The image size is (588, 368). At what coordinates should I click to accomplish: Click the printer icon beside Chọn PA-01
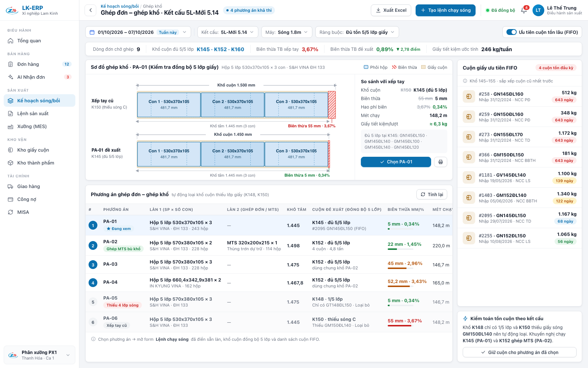pos(441,162)
